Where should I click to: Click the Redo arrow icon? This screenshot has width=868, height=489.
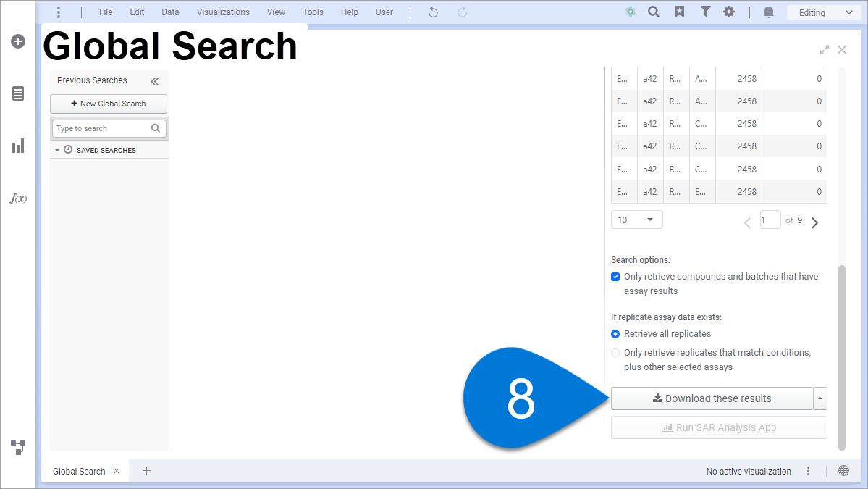(x=462, y=12)
